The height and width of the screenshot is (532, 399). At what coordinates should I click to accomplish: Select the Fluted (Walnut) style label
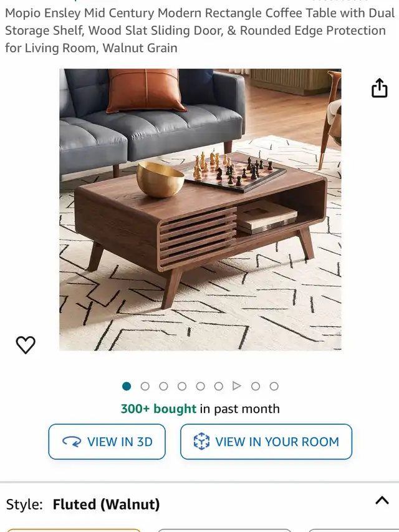pyautogui.click(x=106, y=504)
